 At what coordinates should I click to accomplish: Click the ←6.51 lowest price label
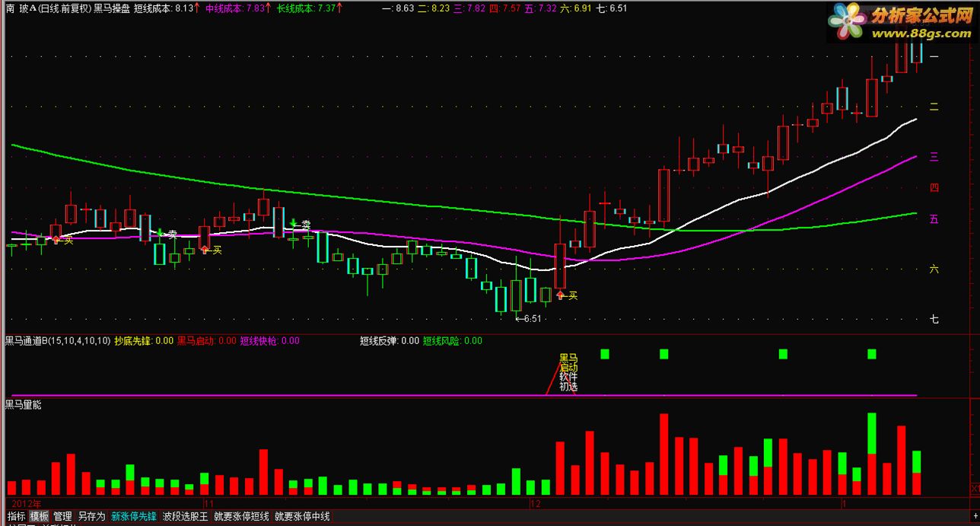[x=528, y=319]
